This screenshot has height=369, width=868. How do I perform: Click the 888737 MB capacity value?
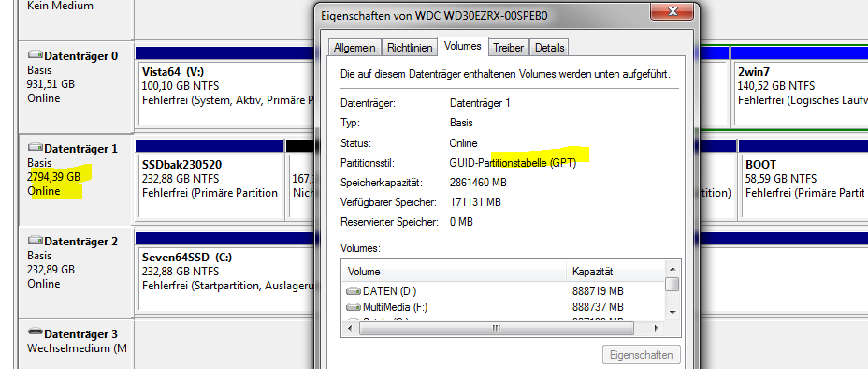[598, 307]
